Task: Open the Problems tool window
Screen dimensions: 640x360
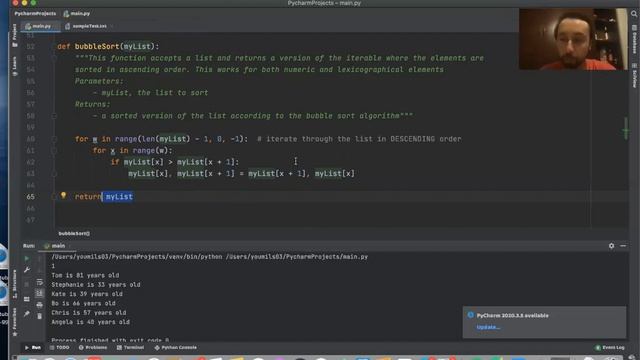Action: tap(93, 347)
